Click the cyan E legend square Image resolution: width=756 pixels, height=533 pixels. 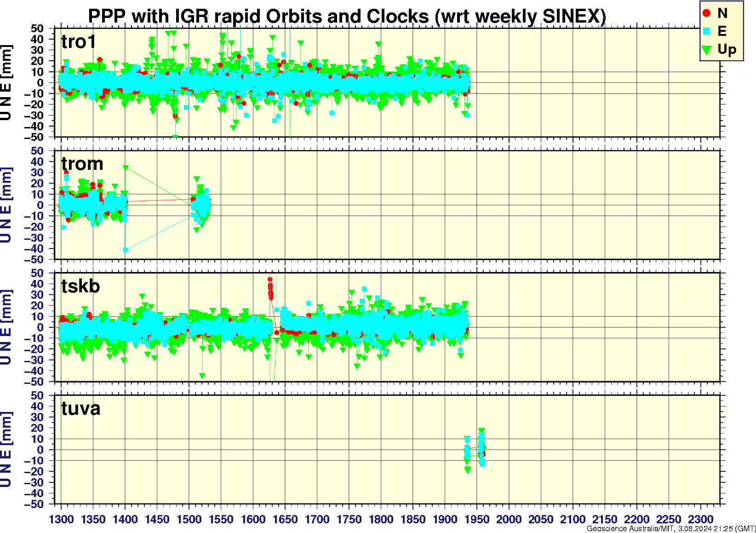click(x=707, y=31)
